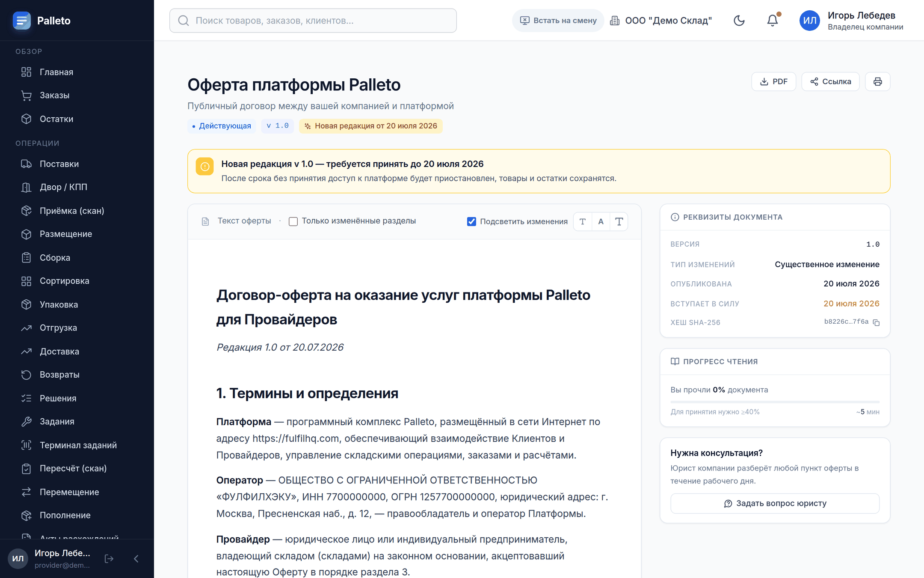Click the Игорь Лебе... sidebar user name
Image resolution: width=924 pixels, height=578 pixels.
coord(62,553)
